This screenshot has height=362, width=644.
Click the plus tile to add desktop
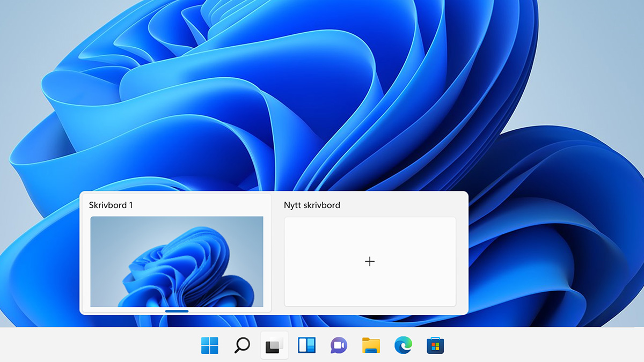click(x=370, y=261)
